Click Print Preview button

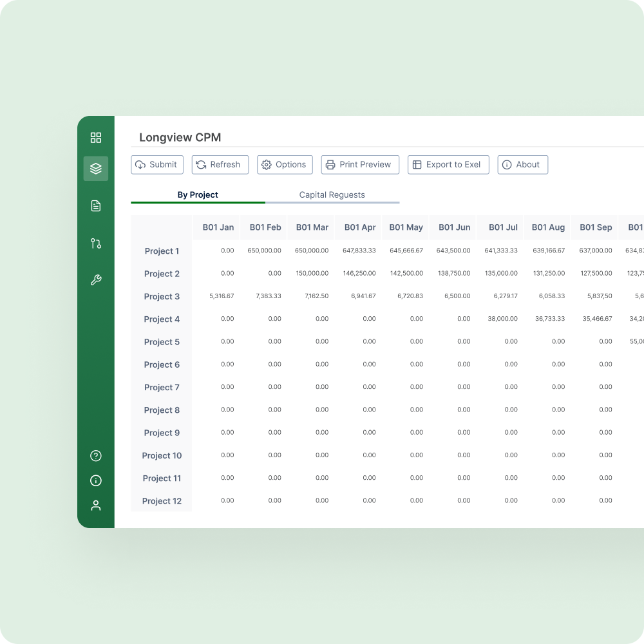pos(360,165)
